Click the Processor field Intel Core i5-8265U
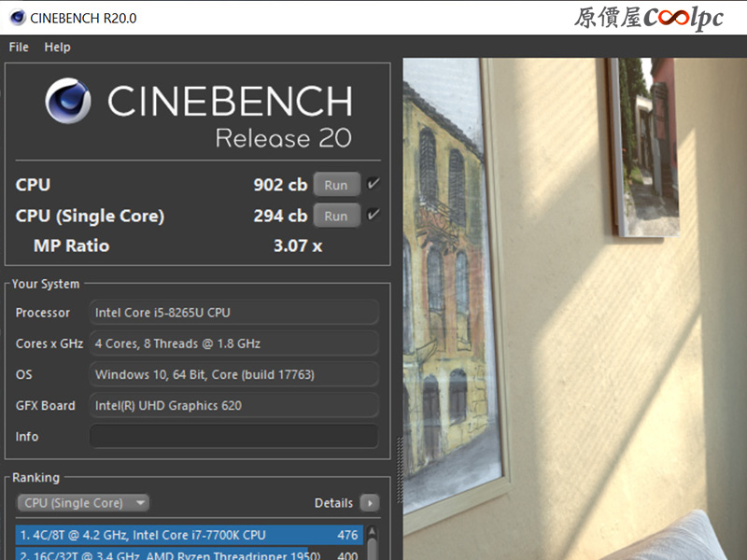747x560 pixels. pos(234,313)
